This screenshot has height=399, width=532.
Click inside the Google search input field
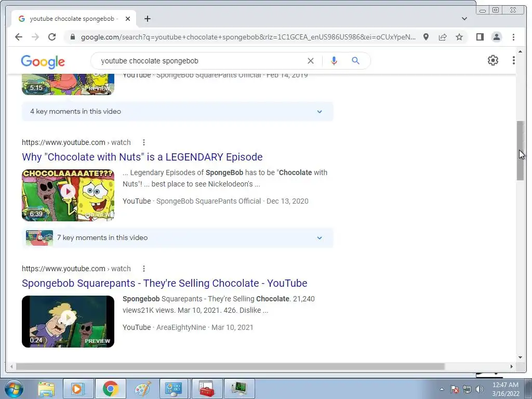pos(200,61)
